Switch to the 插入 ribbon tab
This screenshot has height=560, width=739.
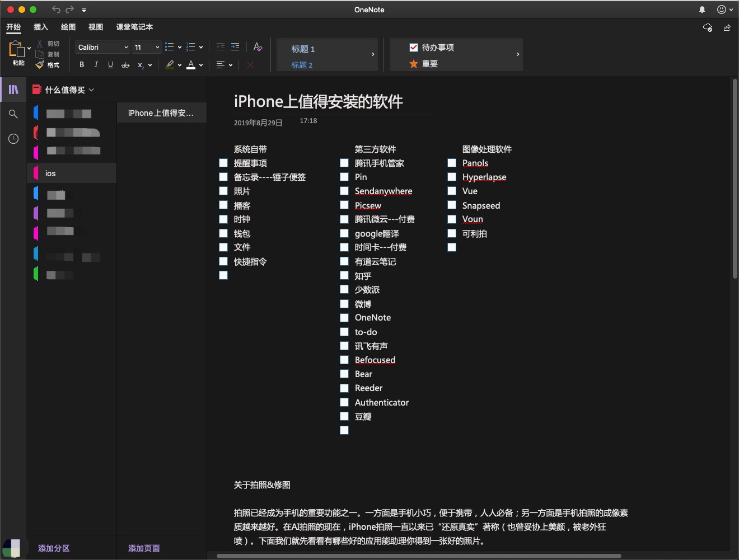coord(40,27)
